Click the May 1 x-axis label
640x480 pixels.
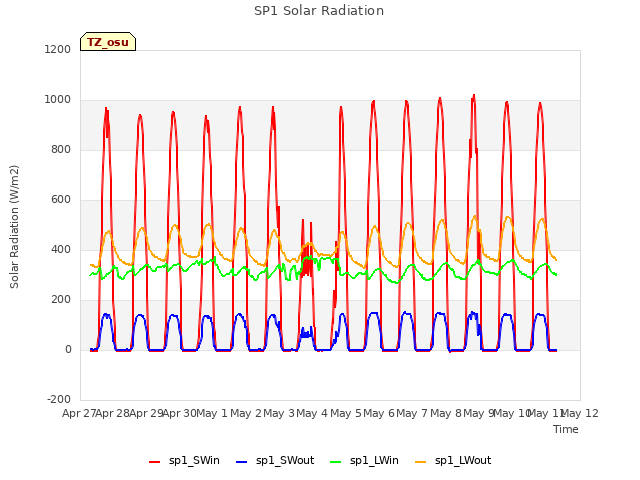(x=212, y=413)
